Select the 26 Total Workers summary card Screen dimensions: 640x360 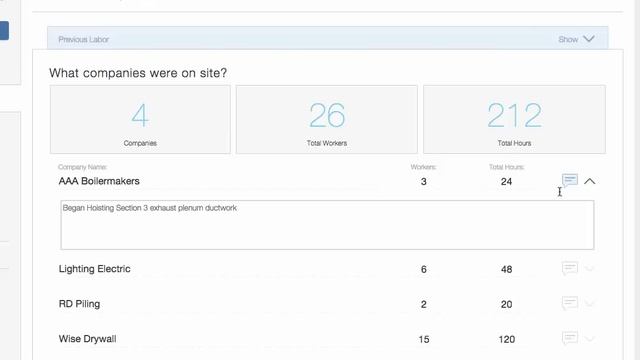[327, 119]
